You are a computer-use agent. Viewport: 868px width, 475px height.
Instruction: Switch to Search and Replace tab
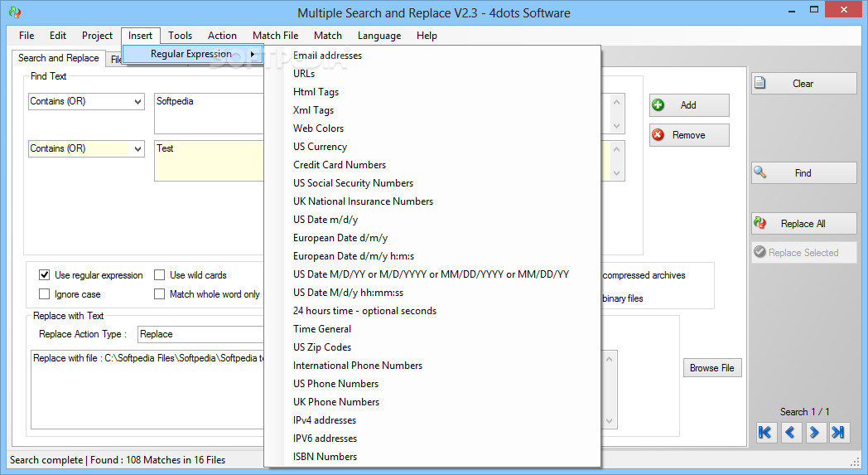point(58,58)
